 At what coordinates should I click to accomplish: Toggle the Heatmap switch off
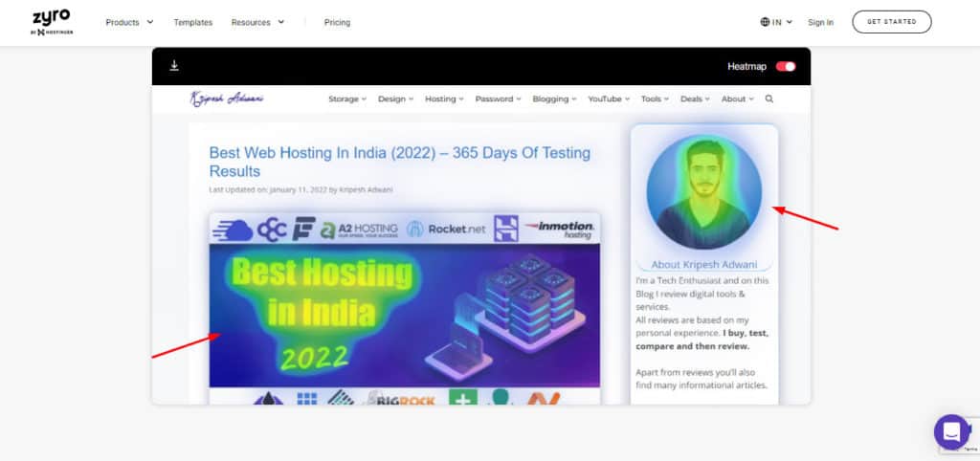[786, 66]
